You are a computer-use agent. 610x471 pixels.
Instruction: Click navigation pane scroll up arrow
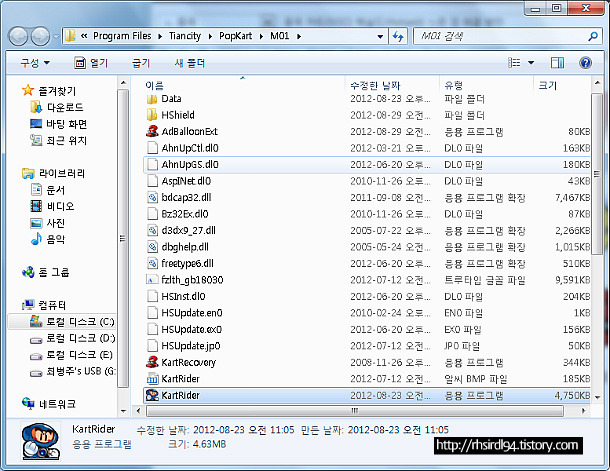click(x=123, y=83)
